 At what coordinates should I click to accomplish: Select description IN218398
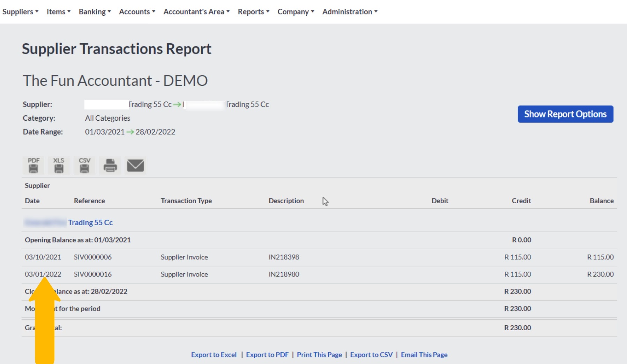point(284,257)
